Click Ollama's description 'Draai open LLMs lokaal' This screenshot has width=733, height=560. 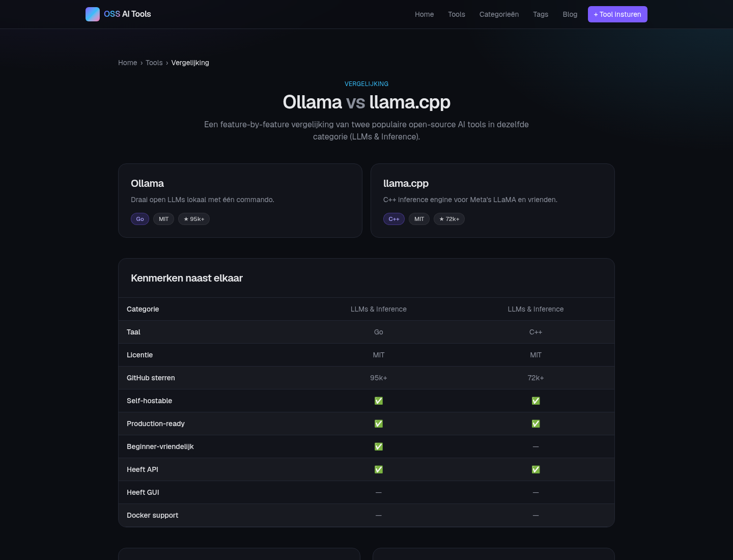coord(203,200)
